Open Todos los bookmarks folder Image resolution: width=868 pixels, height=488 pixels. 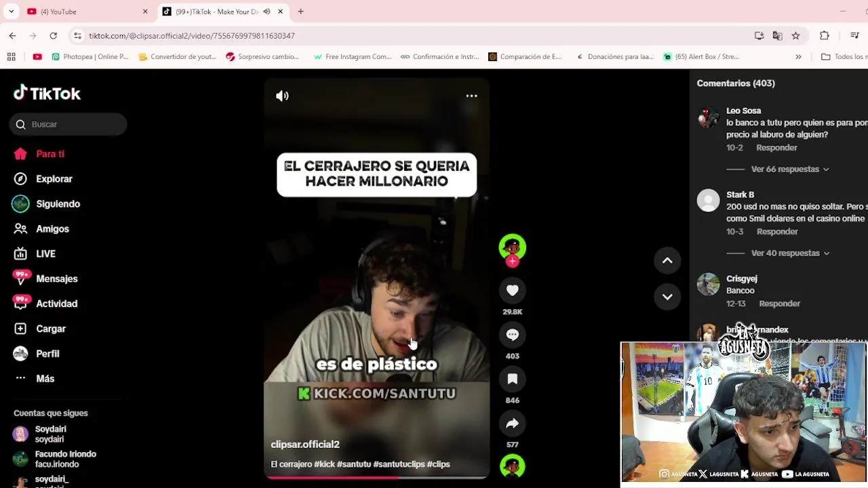coord(844,57)
